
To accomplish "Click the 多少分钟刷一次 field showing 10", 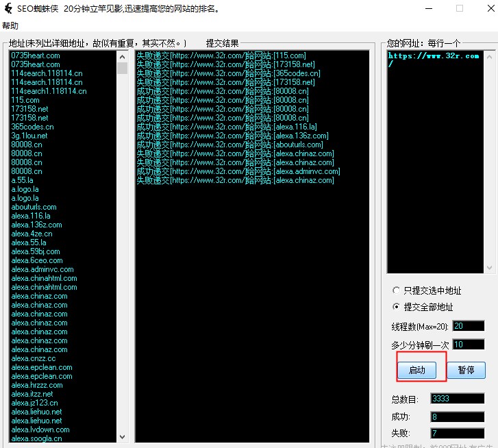I will pyautogui.click(x=469, y=344).
